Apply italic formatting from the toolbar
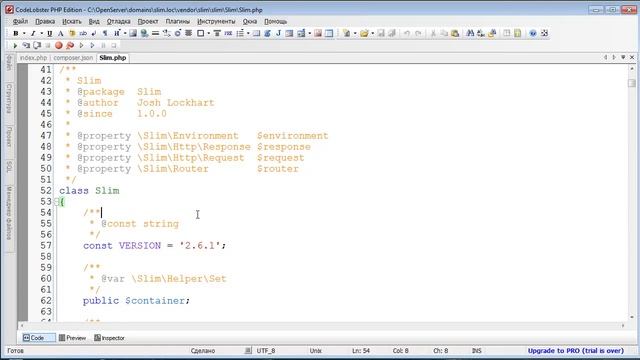640x360 pixels. (33, 33)
